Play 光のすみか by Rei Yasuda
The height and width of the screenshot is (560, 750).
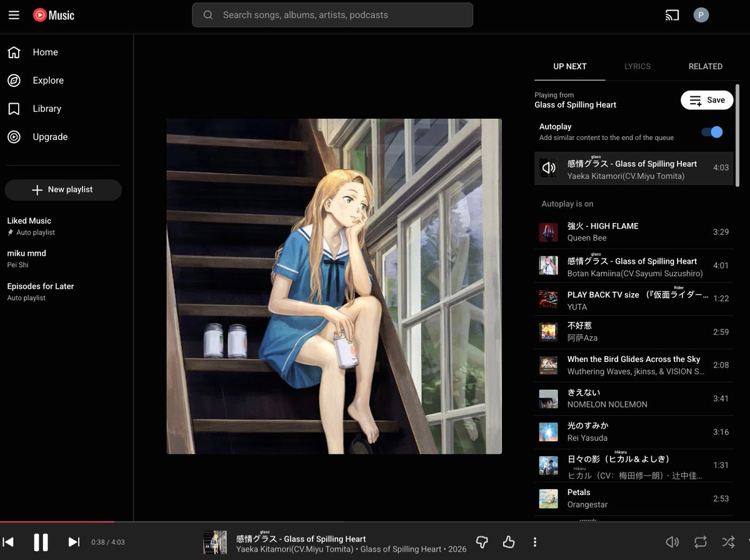(x=634, y=432)
